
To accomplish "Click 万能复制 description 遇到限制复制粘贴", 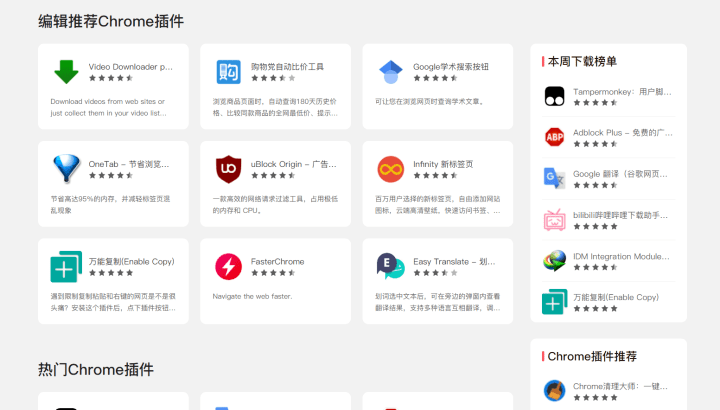I will coord(113,302).
